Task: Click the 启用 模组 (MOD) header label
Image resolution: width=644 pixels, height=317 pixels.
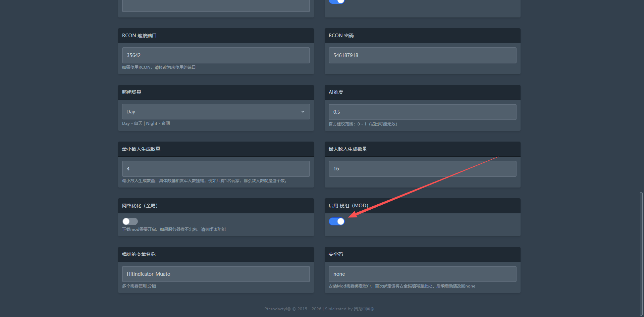Action: [348, 206]
